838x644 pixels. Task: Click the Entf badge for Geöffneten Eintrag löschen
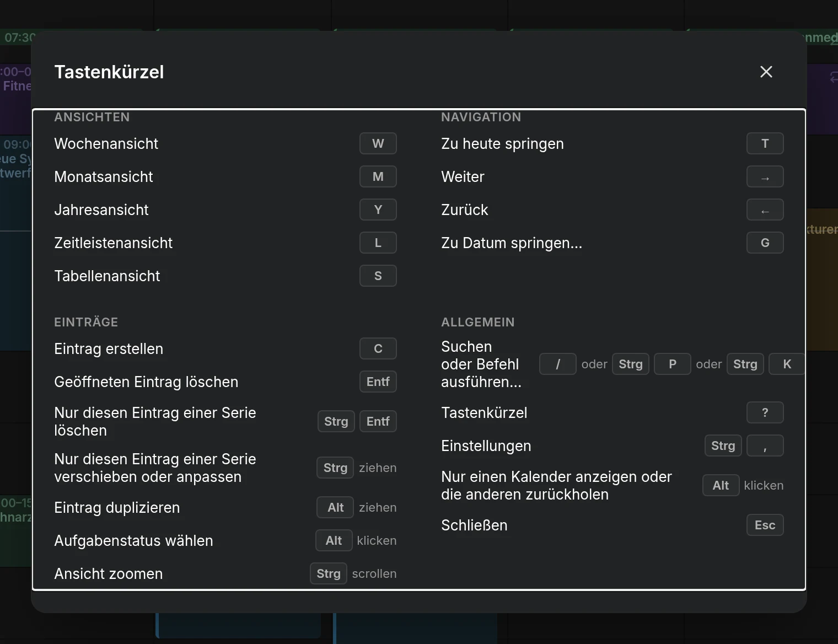[378, 382]
